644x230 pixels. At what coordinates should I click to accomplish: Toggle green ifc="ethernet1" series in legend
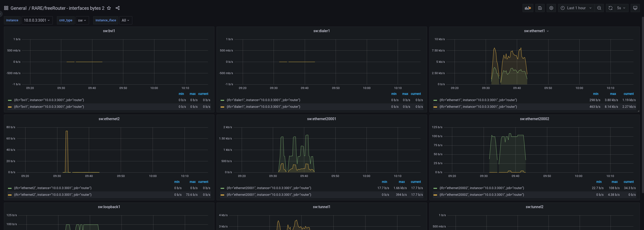pyautogui.click(x=478, y=100)
